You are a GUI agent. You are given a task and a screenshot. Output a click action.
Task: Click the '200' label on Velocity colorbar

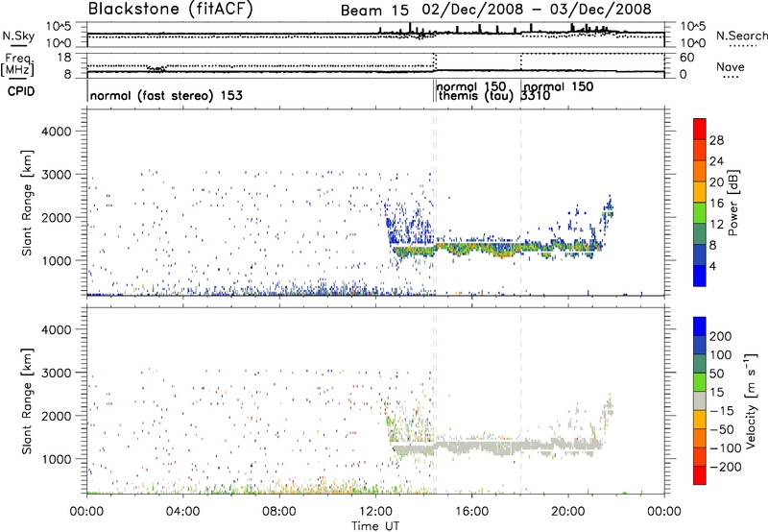pyautogui.click(x=721, y=336)
